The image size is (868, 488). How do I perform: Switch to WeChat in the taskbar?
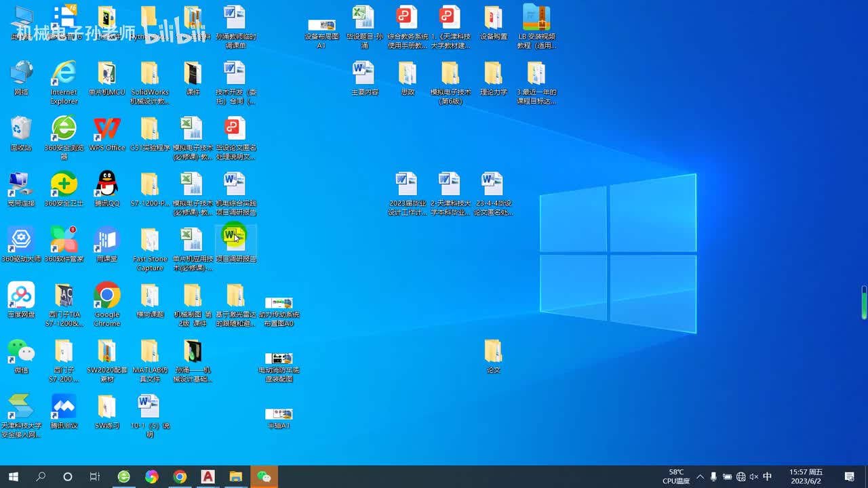(x=264, y=476)
